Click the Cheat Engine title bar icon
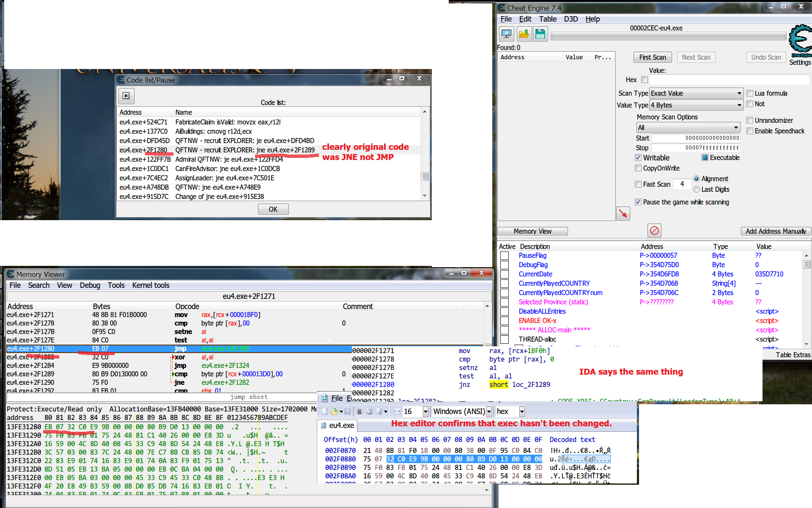The width and height of the screenshot is (812, 508). (502, 8)
